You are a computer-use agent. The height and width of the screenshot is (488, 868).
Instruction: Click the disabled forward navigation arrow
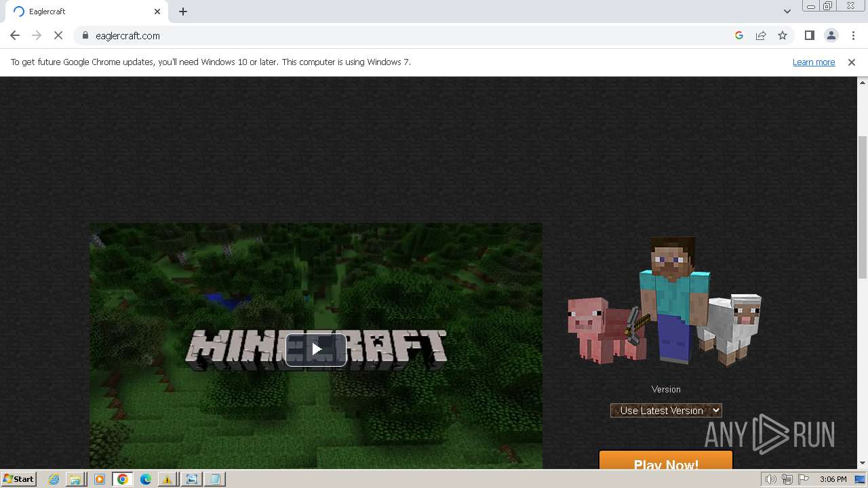pos(37,35)
